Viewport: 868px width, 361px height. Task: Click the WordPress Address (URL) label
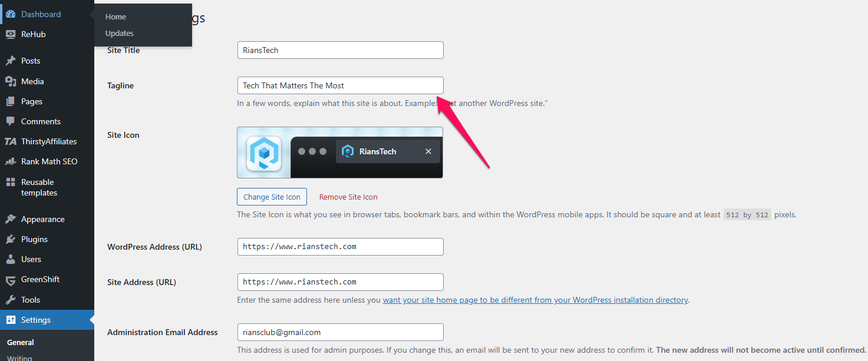154,247
